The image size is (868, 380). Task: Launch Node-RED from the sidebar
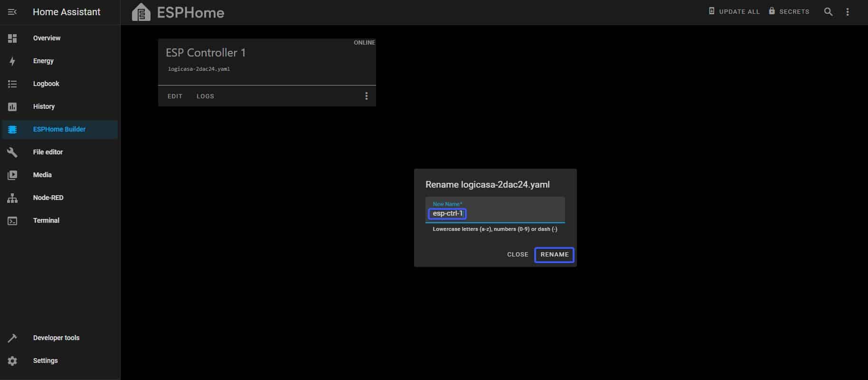60,198
